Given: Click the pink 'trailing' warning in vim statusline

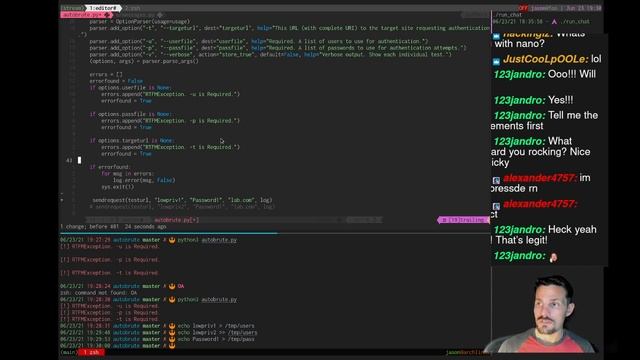Looking at the screenshot, I should click(x=463, y=220).
